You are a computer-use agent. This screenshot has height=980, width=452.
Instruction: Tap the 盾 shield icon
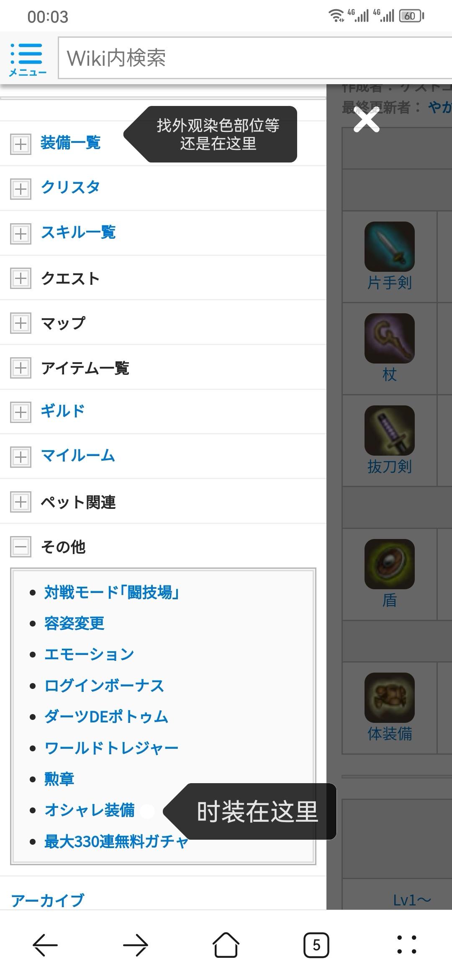(x=389, y=564)
